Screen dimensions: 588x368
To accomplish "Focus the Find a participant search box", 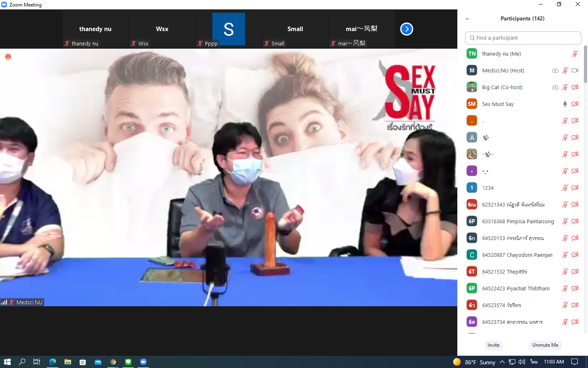I will (x=523, y=38).
